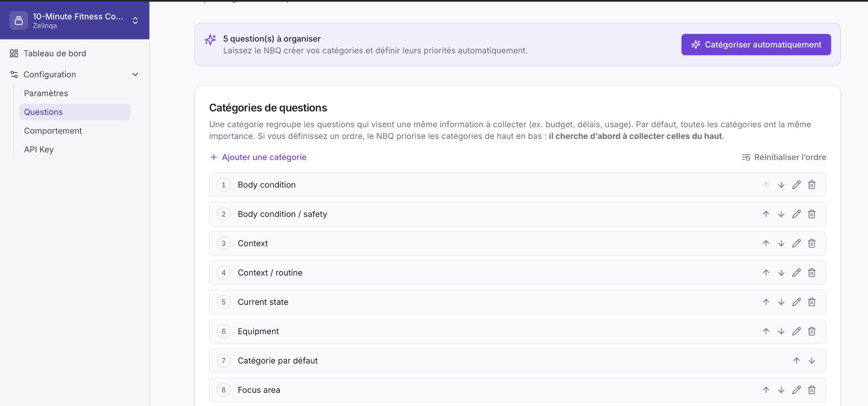Move Context category up
The height and width of the screenshot is (406, 868).
click(766, 243)
